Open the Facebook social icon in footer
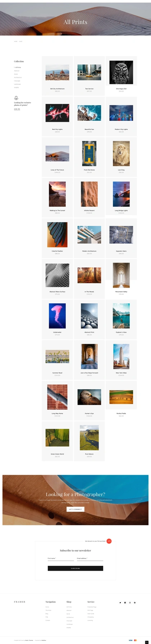The width and height of the screenshot is (151, 644). (125, 602)
